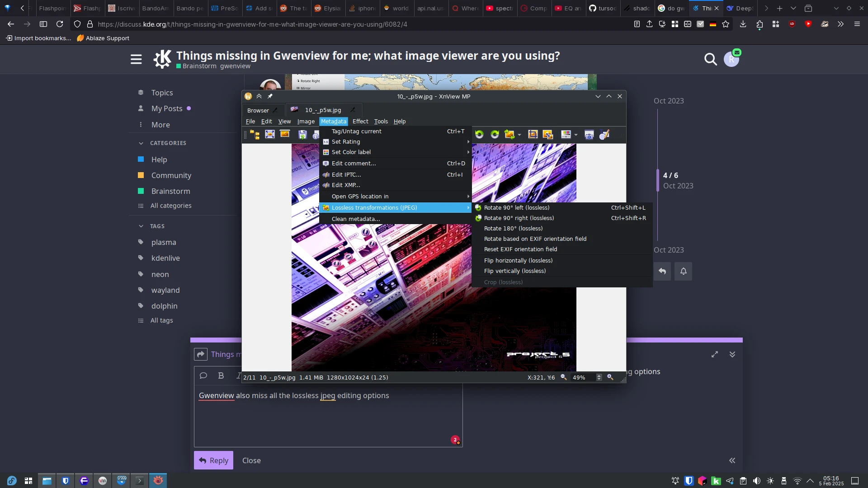Open the Fedora application launcher
Screen dimensions: 868x488
12,481
